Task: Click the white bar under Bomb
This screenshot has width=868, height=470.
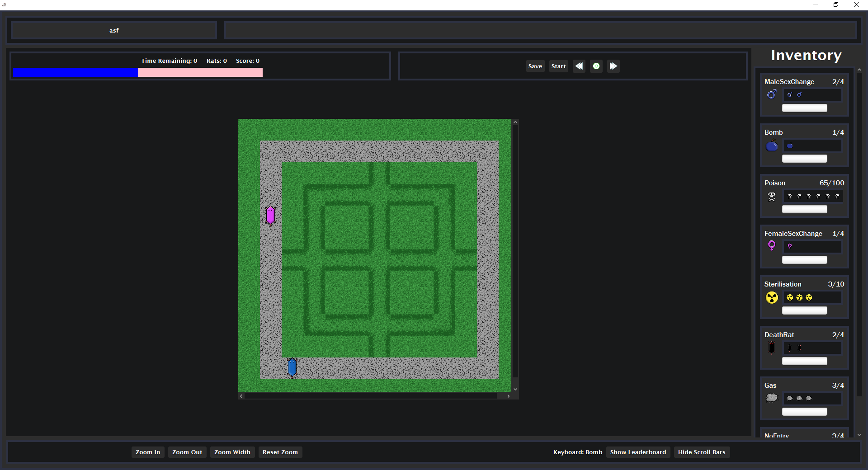Action: tap(805, 159)
